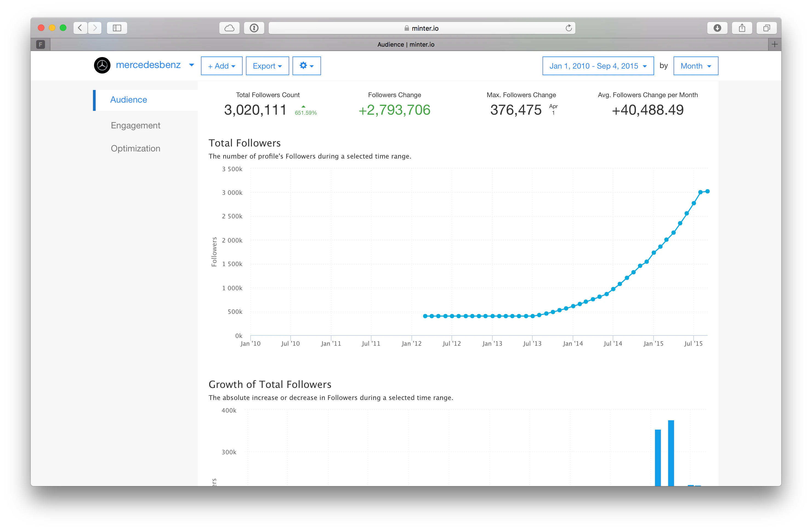
Task: Reload the page with refresh icon
Action: pyautogui.click(x=568, y=28)
